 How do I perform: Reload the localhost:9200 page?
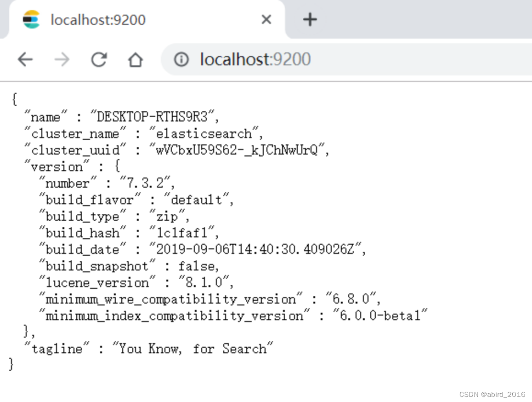tap(99, 59)
